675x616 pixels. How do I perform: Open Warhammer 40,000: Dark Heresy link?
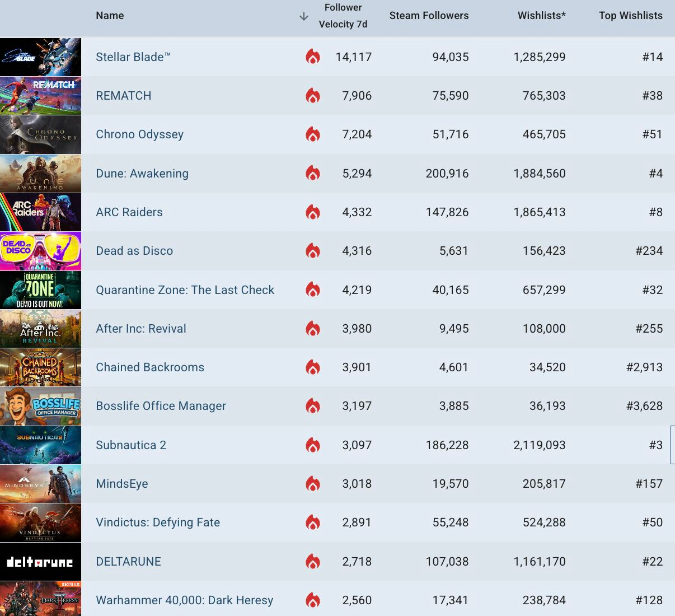185,600
